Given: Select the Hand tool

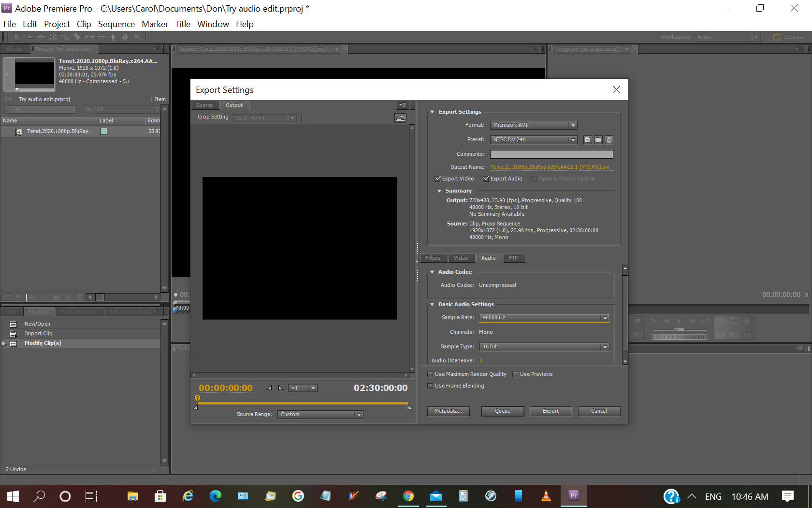Looking at the screenshot, I should coord(125,37).
